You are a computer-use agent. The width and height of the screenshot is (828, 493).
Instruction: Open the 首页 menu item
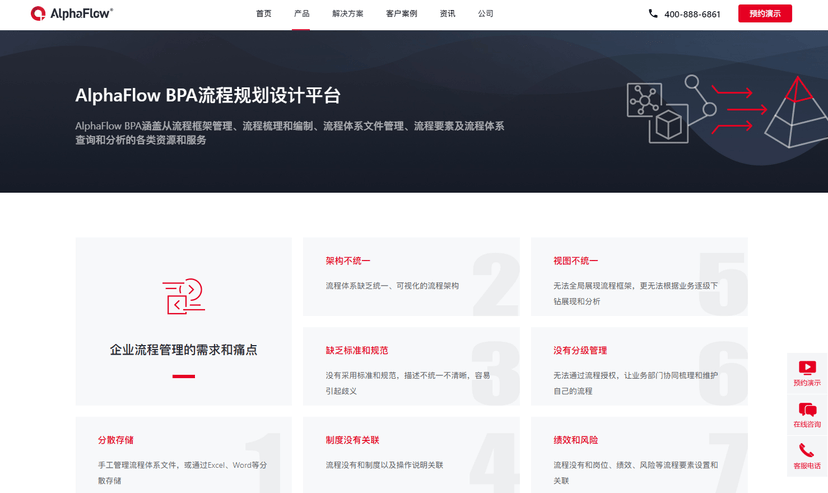pos(264,14)
